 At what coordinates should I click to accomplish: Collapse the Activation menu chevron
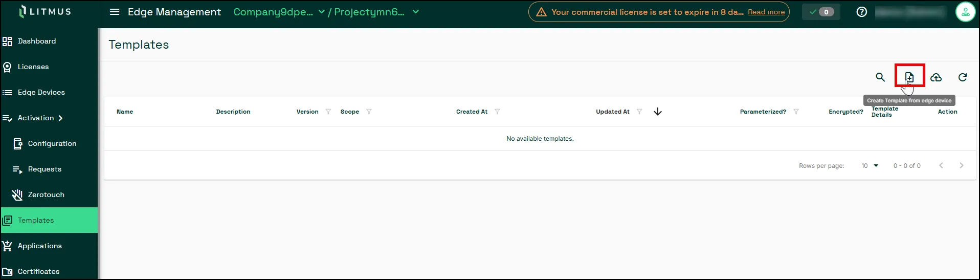coord(60,118)
